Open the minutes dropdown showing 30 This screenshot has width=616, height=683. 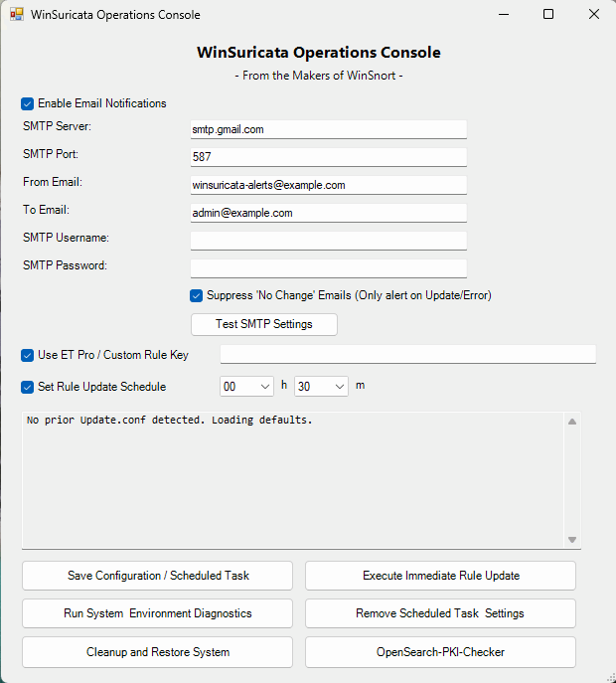point(321,387)
